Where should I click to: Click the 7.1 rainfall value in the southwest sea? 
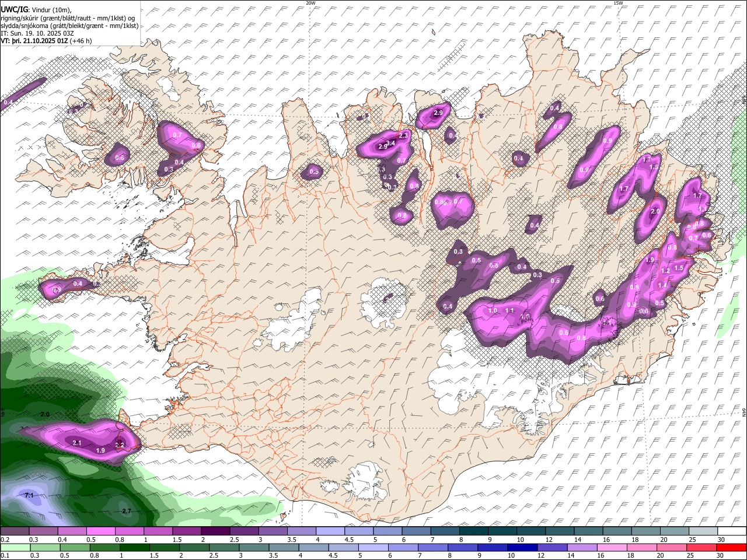pyautogui.click(x=30, y=495)
